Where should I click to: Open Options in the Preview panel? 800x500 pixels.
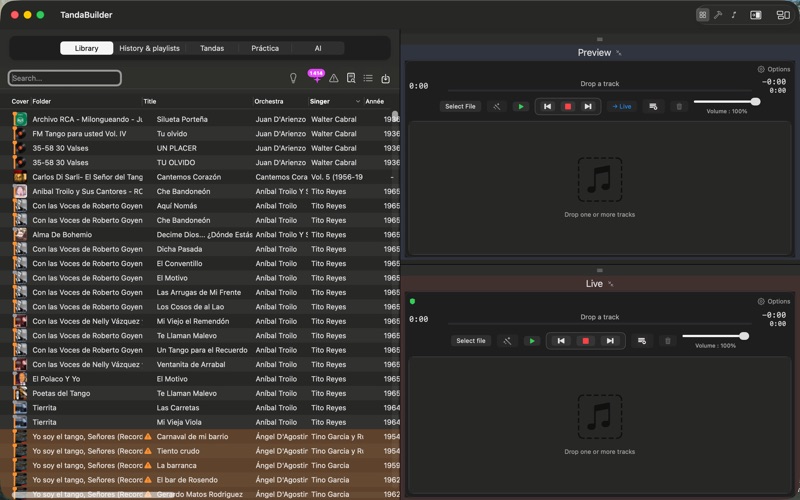774,69
